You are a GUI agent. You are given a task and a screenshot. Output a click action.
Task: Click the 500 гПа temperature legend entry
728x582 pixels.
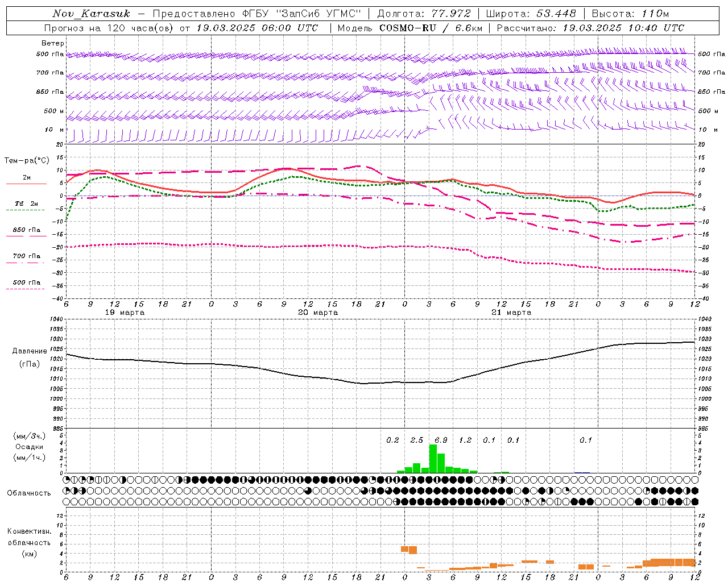point(27,282)
